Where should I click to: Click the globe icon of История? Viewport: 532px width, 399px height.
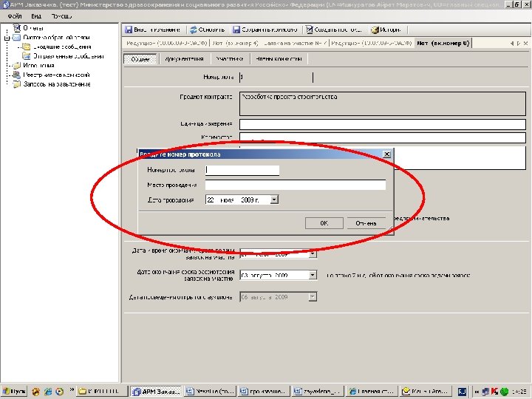[x=375, y=30]
